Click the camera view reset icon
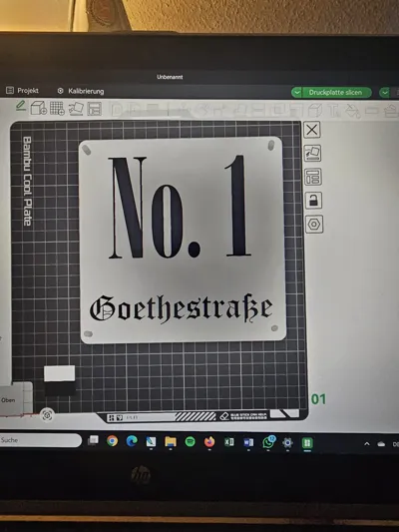 pos(47,415)
